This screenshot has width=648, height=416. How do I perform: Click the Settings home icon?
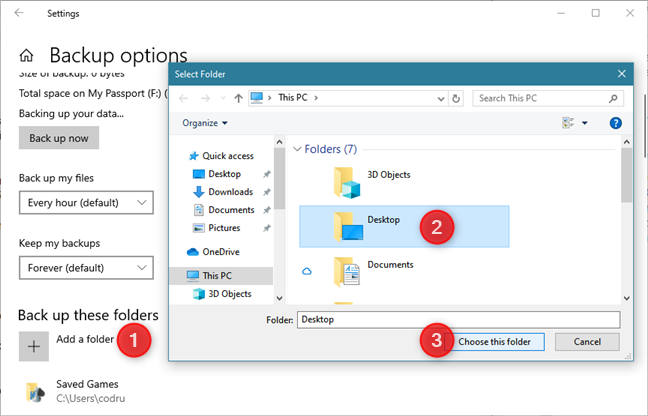pos(27,56)
